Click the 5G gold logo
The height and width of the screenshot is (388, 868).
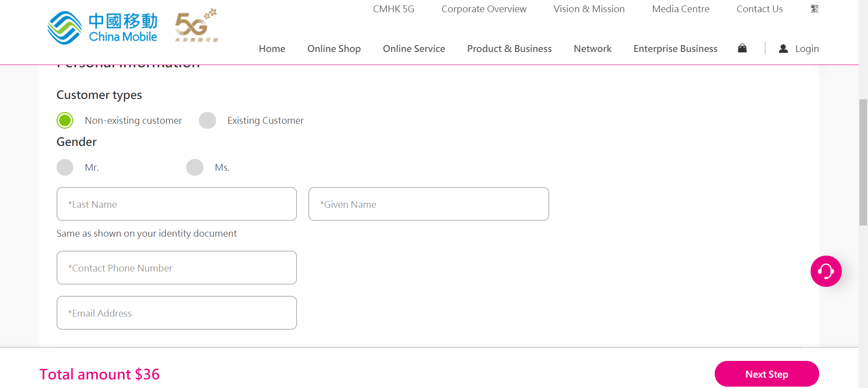pos(196,25)
